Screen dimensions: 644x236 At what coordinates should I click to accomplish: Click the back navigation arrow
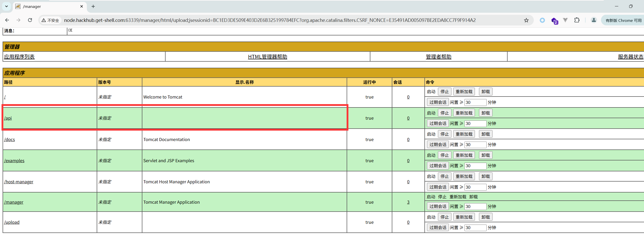pos(7,20)
